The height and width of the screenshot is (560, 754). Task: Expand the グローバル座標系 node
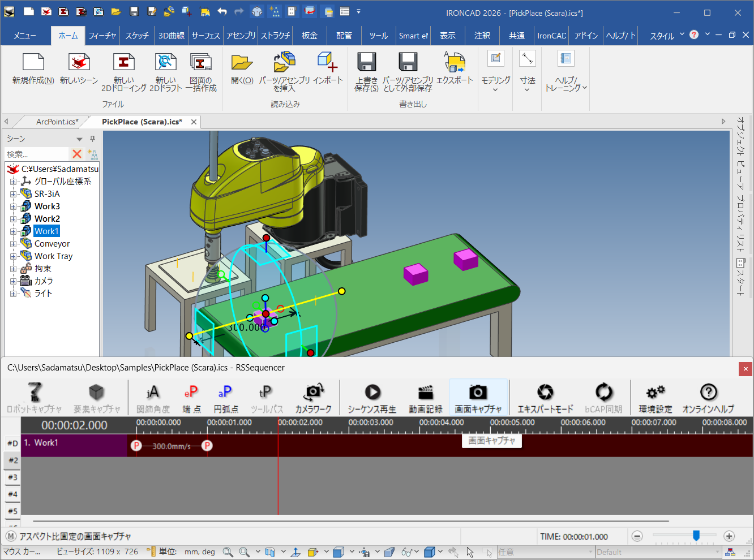click(x=14, y=182)
